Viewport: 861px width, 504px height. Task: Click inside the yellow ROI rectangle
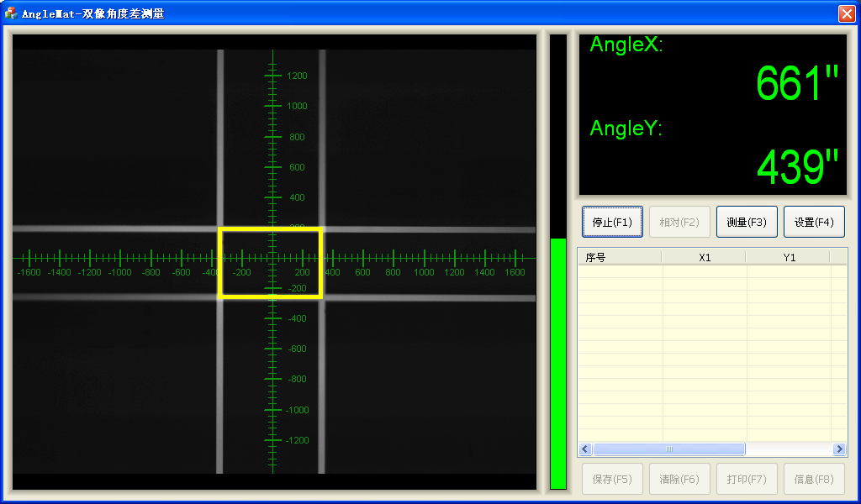(270, 262)
